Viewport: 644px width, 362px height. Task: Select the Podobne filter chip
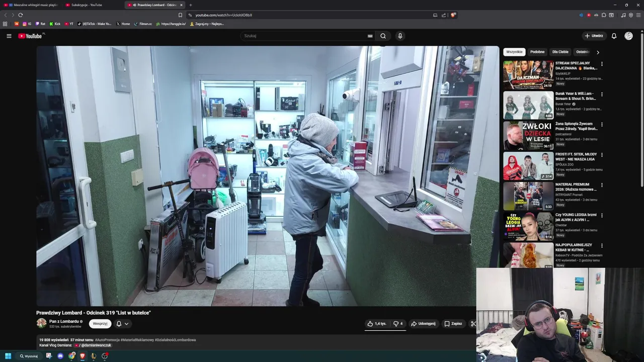coord(537,52)
